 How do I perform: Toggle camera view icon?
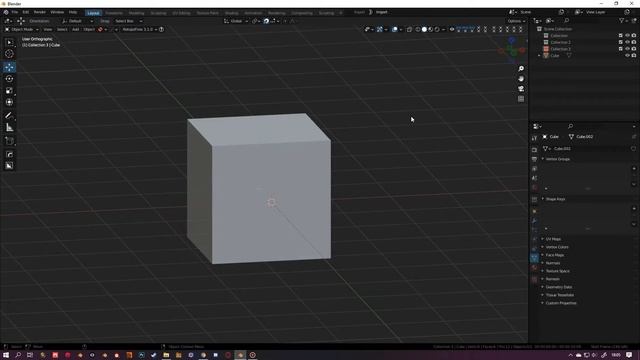point(521,89)
